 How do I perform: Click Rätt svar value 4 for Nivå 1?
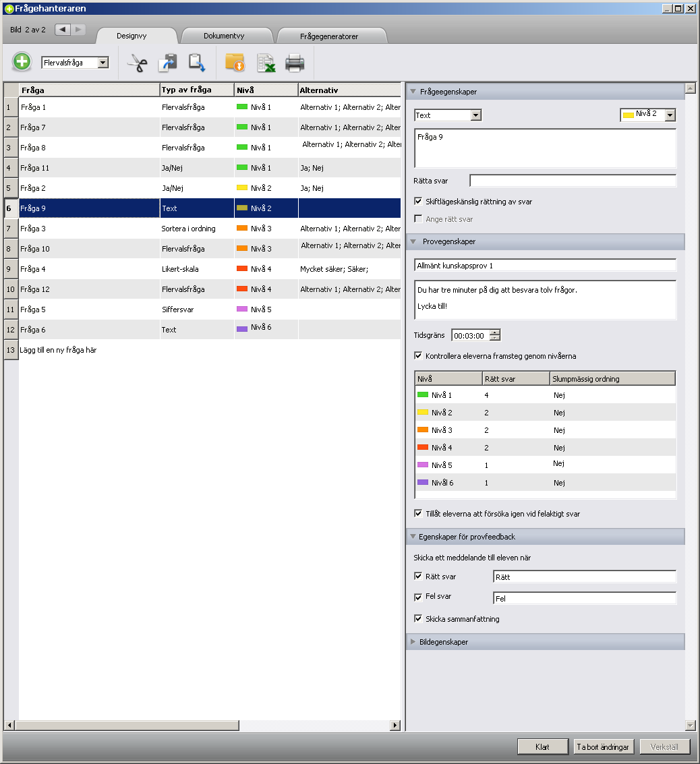point(487,395)
